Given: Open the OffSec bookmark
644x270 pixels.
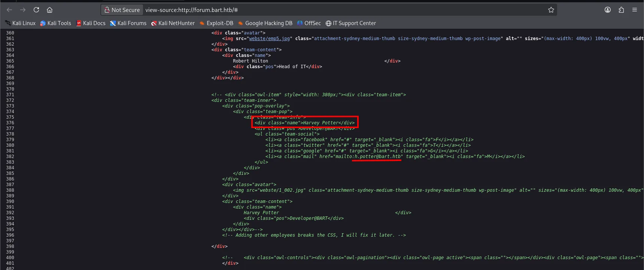Looking at the screenshot, I should (x=309, y=23).
